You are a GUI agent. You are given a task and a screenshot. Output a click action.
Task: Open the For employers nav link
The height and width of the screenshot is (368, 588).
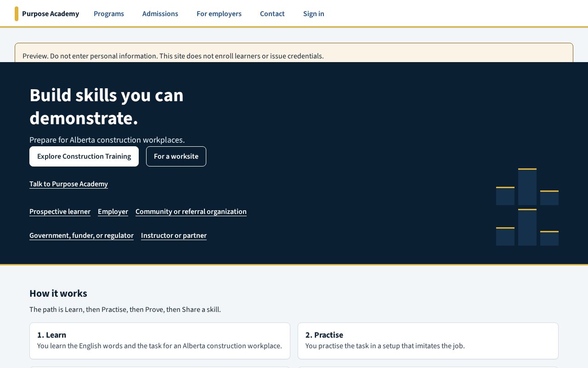point(219,14)
